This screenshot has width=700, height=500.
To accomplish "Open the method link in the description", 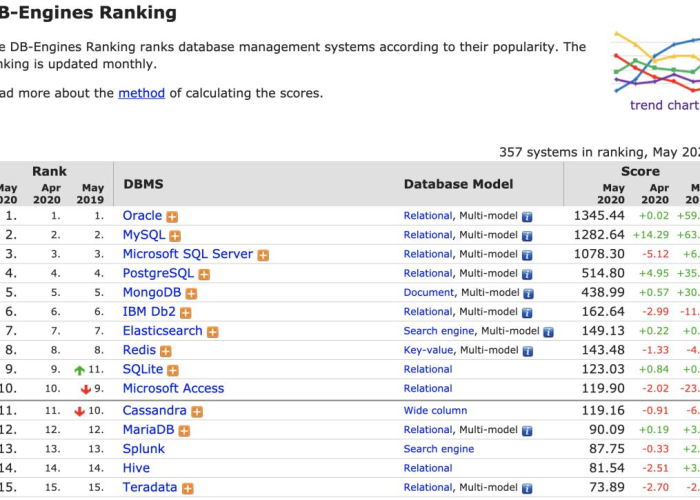I will click(x=142, y=93).
